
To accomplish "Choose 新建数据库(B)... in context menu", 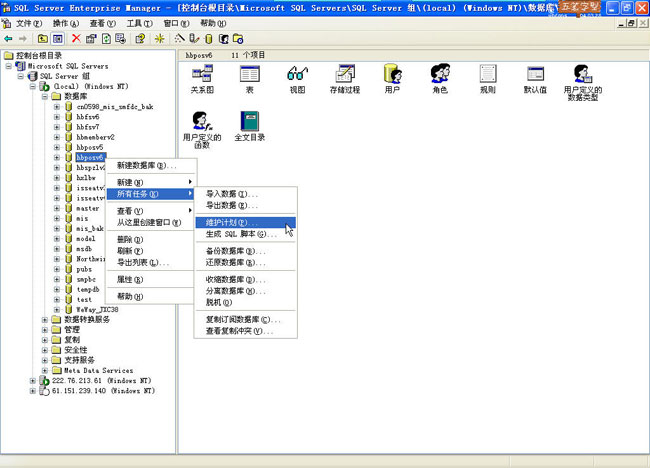I will pos(150,166).
